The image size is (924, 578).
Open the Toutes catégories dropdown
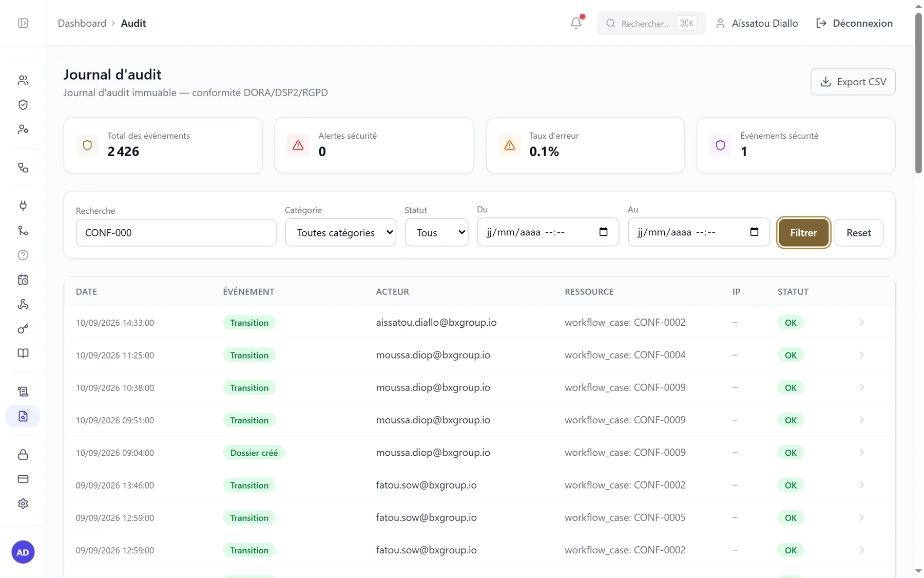tap(340, 233)
